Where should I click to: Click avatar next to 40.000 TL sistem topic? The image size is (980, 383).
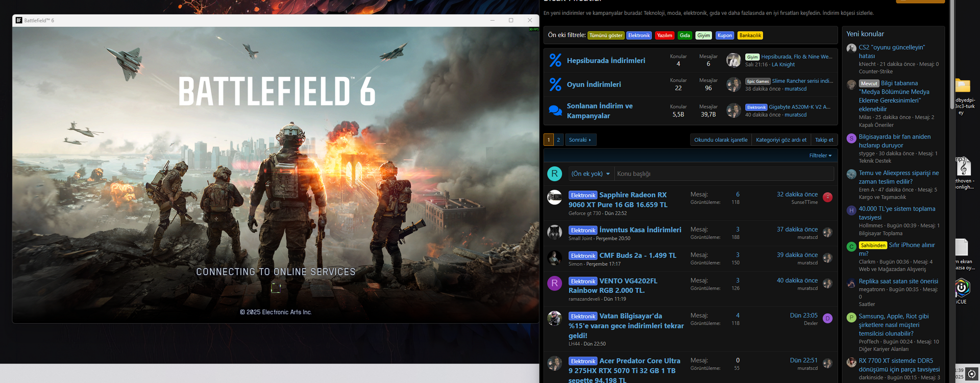click(x=851, y=210)
